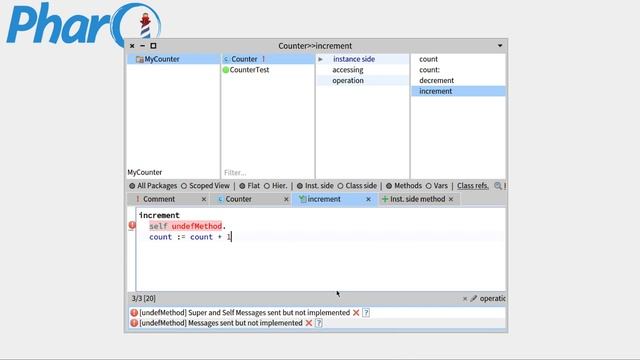Click the magnifier search icon in the toolbar
The height and width of the screenshot is (360, 640).
coord(498,186)
